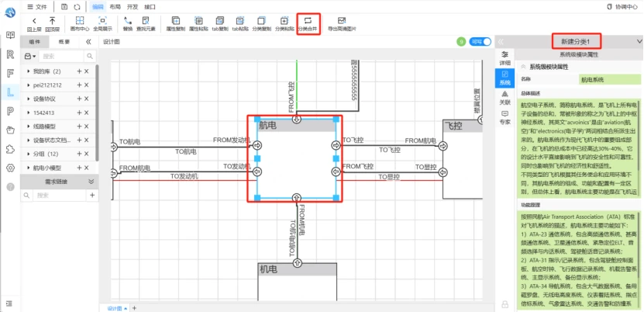Expand the pei2121212 tree node
644x312 pixels.
point(28,85)
